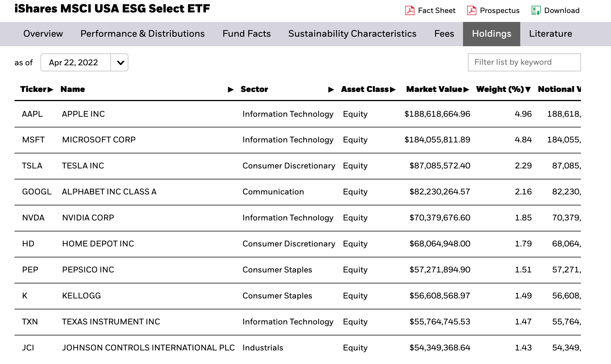The height and width of the screenshot is (364, 611).
Task: Open the as-of date dropdown chevron
Action: pos(120,62)
